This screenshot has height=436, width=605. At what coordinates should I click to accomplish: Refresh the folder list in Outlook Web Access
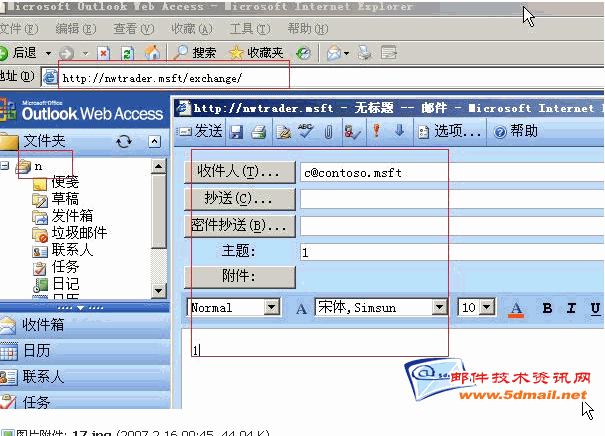pyautogui.click(x=124, y=142)
